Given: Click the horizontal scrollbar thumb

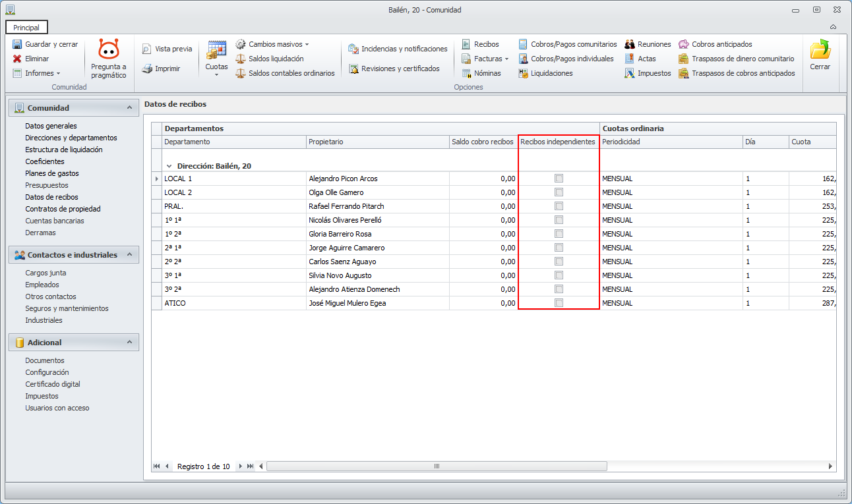Looking at the screenshot, I should pos(437,466).
